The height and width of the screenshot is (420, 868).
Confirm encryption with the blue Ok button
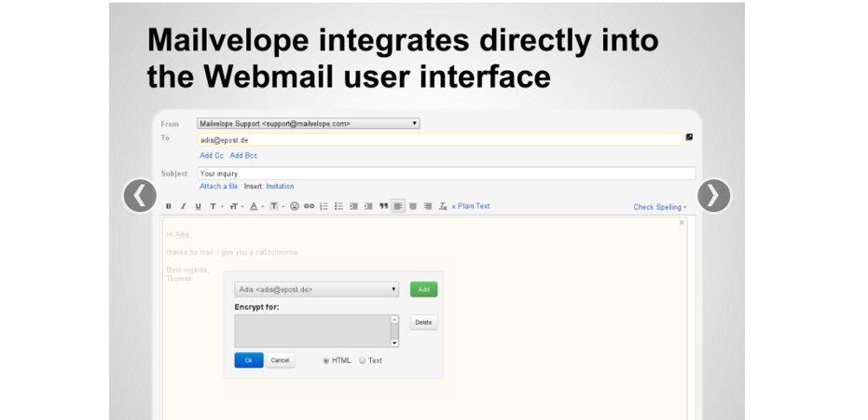pyautogui.click(x=248, y=360)
